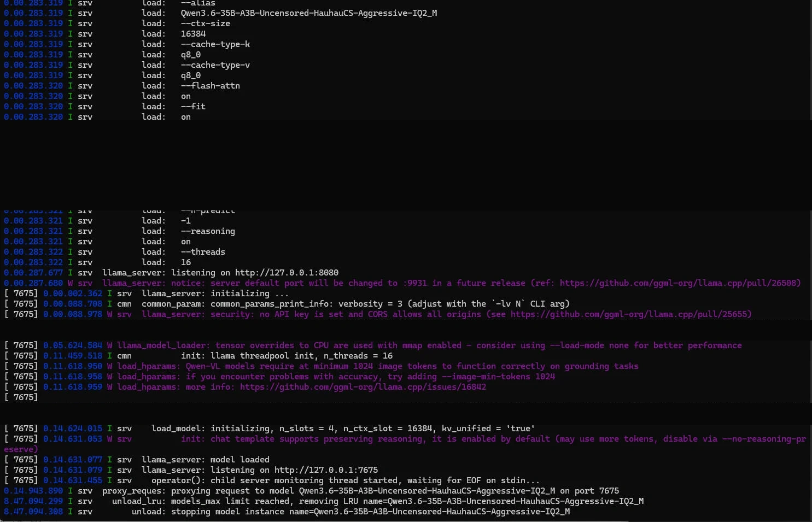Click the 'llama_server: initializing ...' message

215,294
